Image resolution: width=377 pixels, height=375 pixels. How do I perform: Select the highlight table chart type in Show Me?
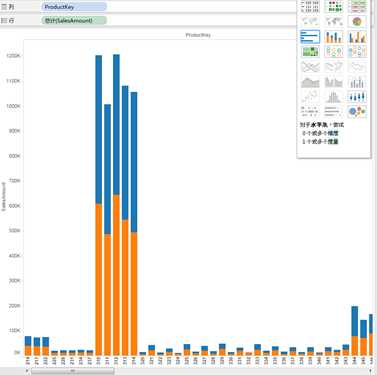click(x=357, y=7)
